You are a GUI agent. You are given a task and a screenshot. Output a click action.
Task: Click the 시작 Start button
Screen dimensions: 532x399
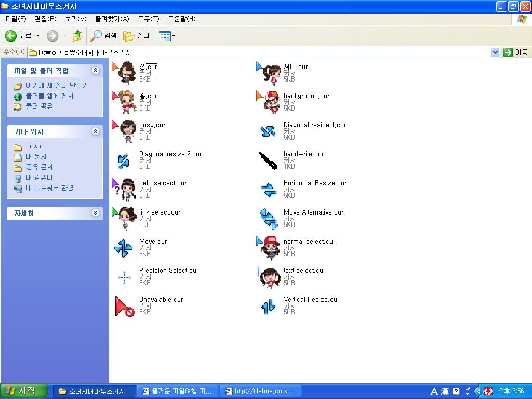click(x=24, y=391)
